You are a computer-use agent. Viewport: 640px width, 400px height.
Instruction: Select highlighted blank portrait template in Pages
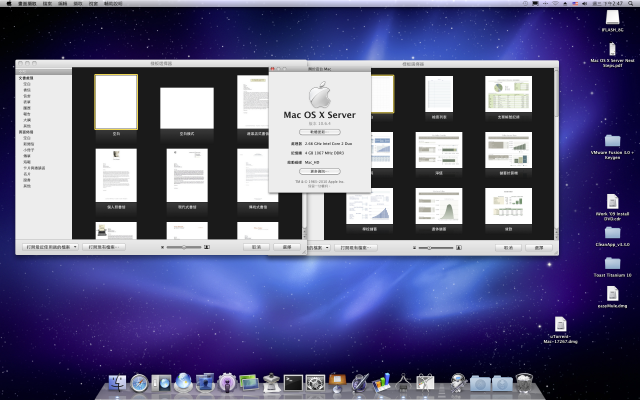(x=116, y=102)
